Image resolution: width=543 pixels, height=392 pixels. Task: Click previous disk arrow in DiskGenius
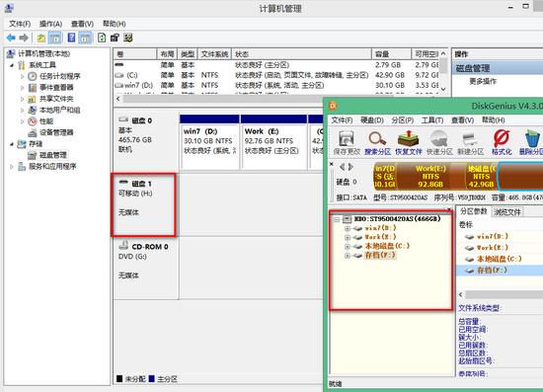pyautogui.click(x=343, y=167)
